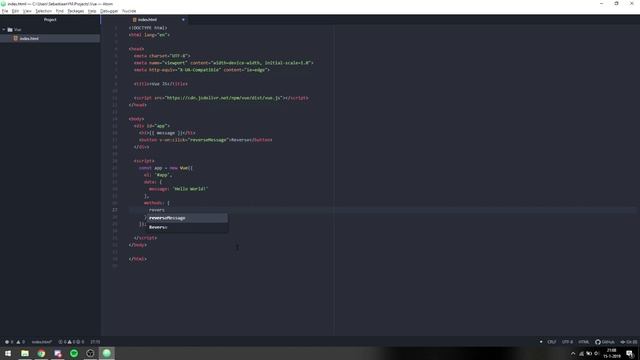Select the Project panel header
Image resolution: width=640 pixels, height=360 pixels.
[50, 20]
